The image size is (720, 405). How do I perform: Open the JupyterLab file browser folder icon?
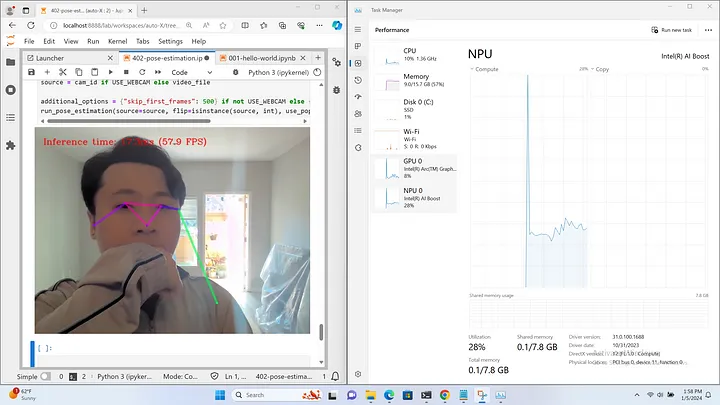click(11, 62)
